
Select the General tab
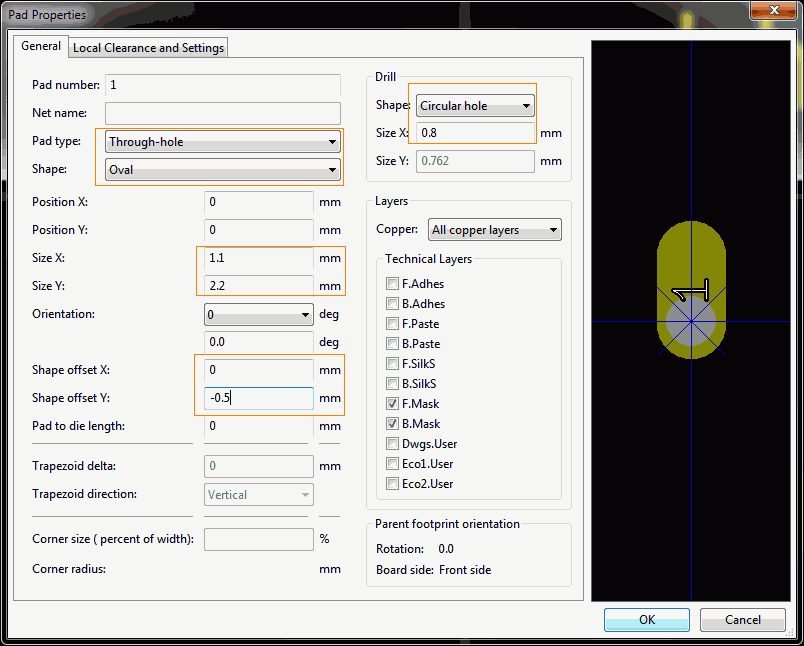(x=41, y=47)
